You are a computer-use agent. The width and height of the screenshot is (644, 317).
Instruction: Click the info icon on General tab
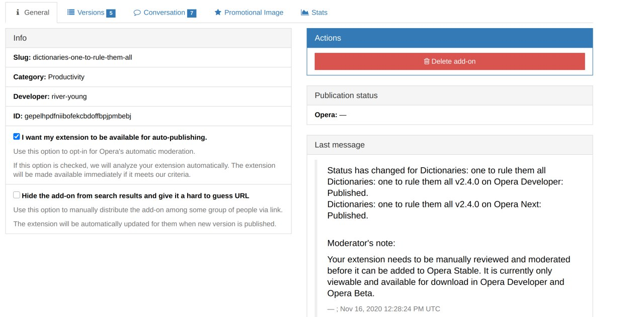point(18,13)
